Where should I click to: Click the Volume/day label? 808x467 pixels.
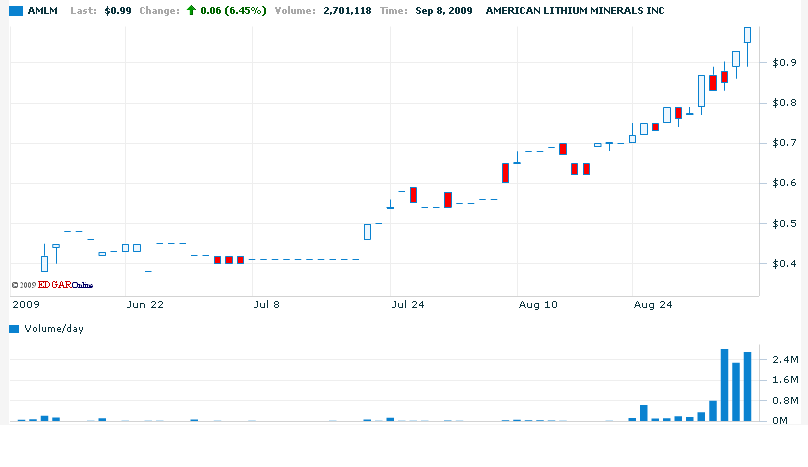(54, 329)
